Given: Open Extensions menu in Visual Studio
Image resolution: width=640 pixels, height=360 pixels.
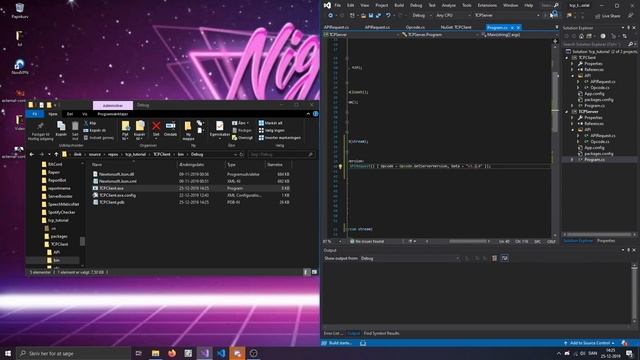Looking at the screenshot, I should pyautogui.click(x=487, y=5).
